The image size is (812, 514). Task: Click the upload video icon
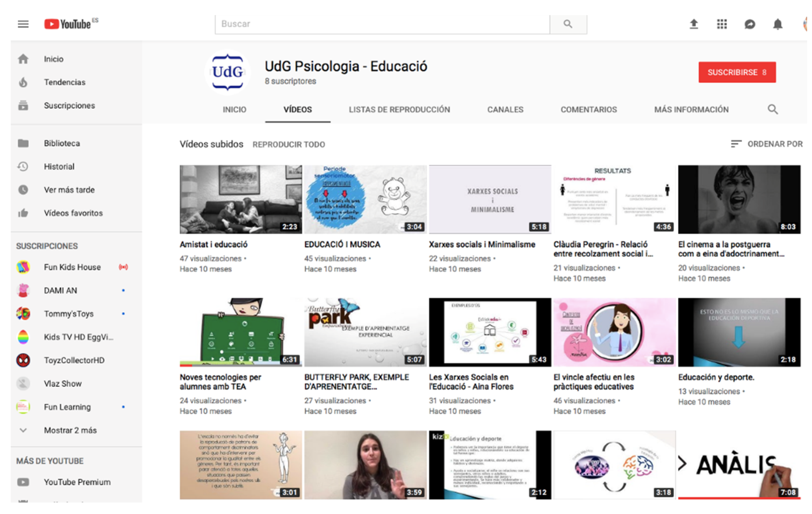tap(694, 24)
